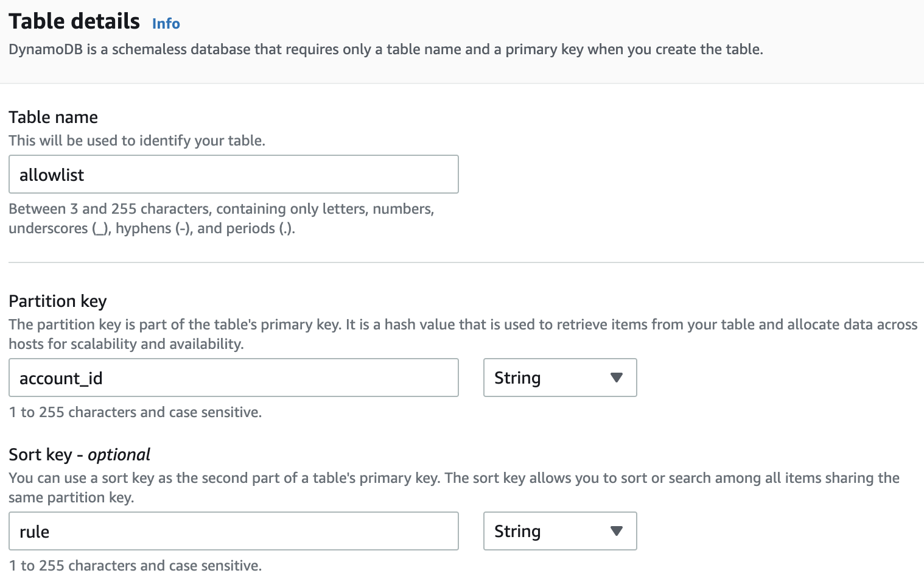
Task: Click the "This will be used" hint
Action: 137,141
